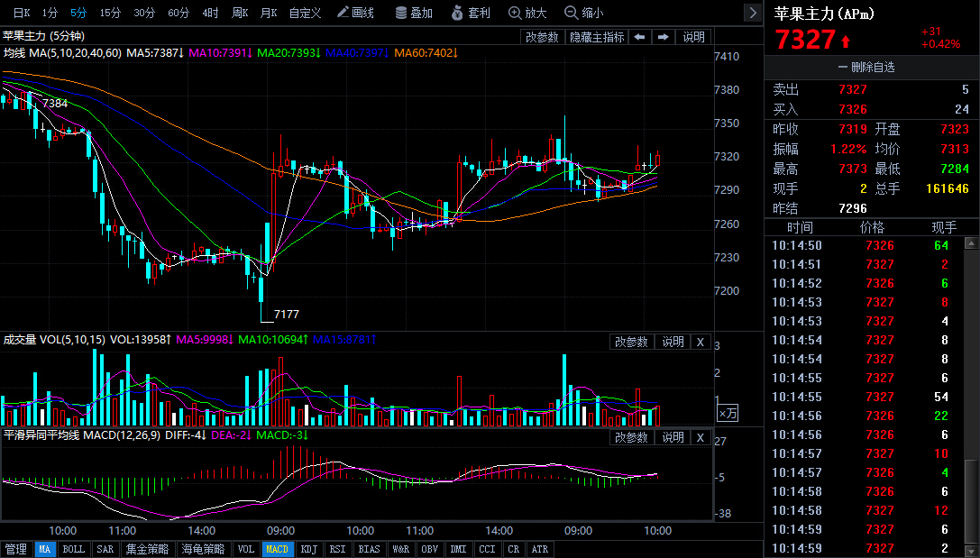The width and height of the screenshot is (980, 558).
Task: Toggle the MA indicator button
Action: (x=44, y=549)
